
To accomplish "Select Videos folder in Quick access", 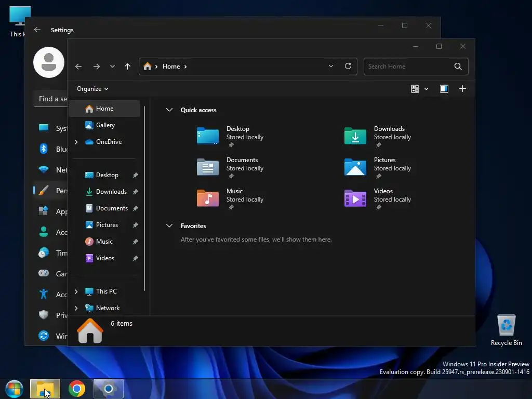I will (378, 199).
